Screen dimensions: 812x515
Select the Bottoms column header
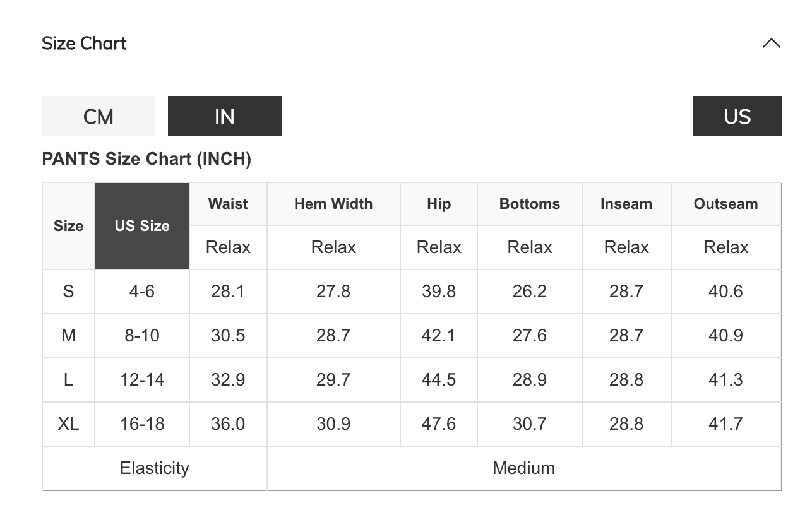[530, 204]
